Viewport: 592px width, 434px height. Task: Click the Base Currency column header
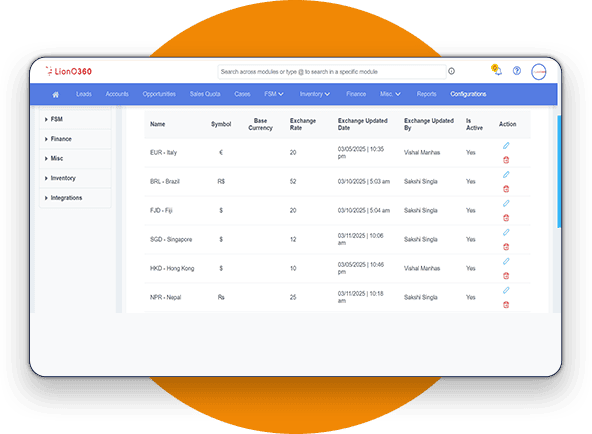pos(261,124)
